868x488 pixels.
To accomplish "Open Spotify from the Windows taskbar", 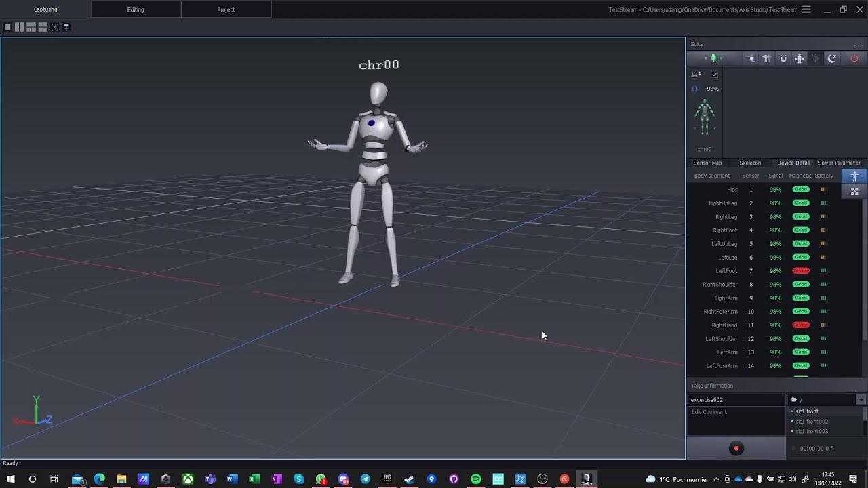I will 476,479.
